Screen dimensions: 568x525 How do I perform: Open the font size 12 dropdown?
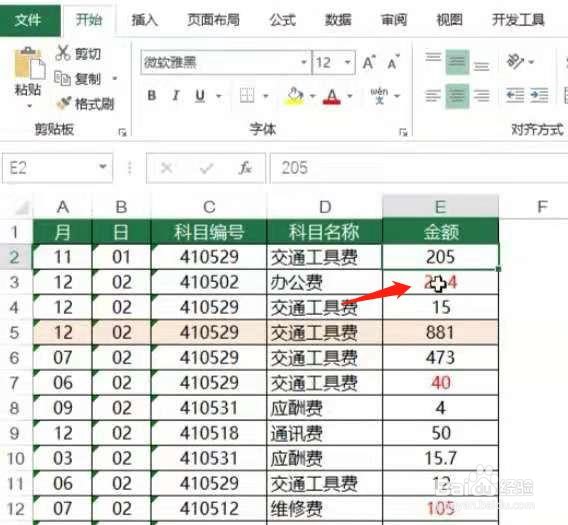click(348, 62)
